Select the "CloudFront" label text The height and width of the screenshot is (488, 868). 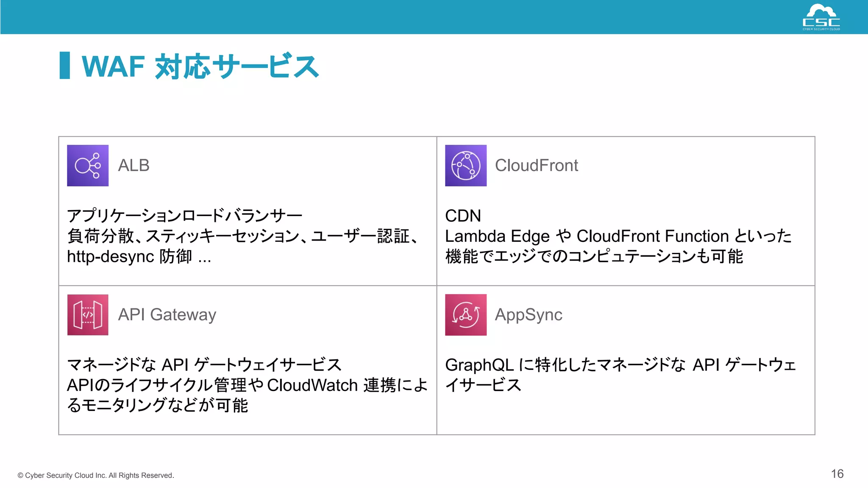tap(536, 165)
